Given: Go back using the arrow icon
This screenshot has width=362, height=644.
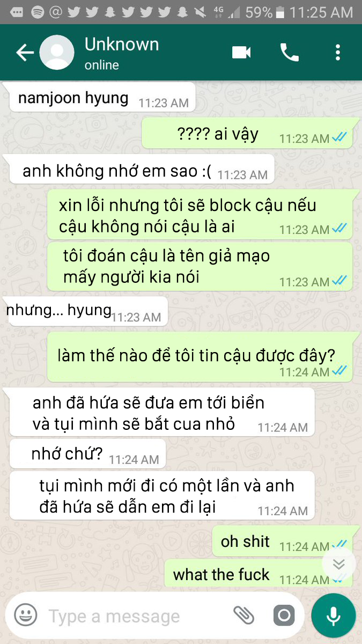Looking at the screenshot, I should [x=25, y=53].
